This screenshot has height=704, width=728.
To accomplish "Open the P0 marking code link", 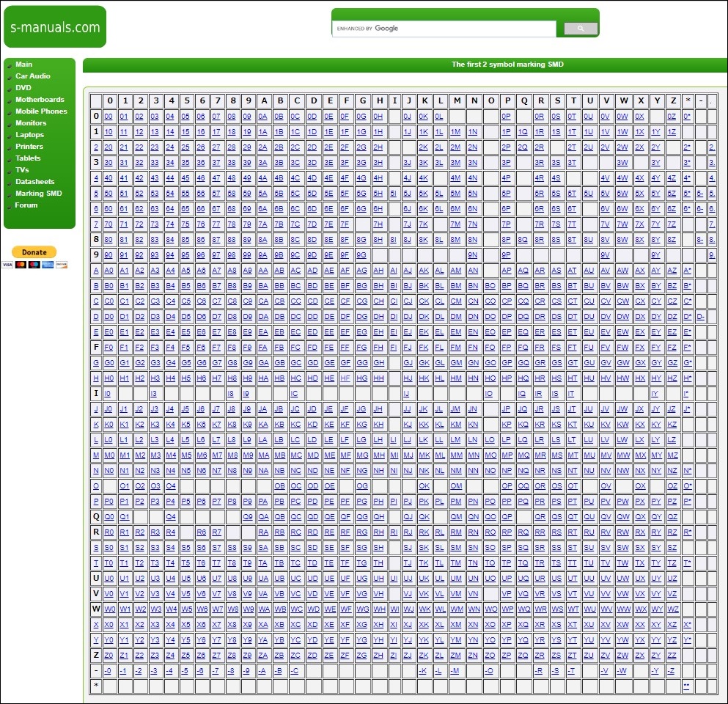I will [109, 501].
